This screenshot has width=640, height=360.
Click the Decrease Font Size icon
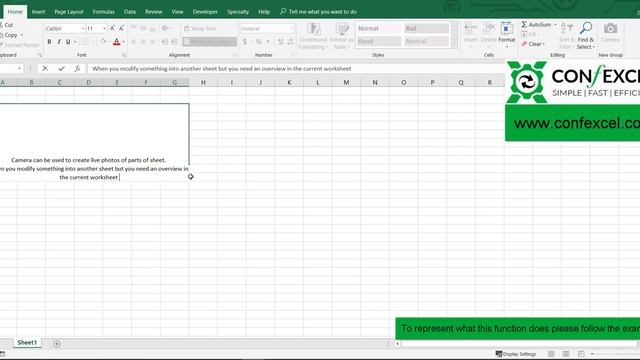point(121,28)
